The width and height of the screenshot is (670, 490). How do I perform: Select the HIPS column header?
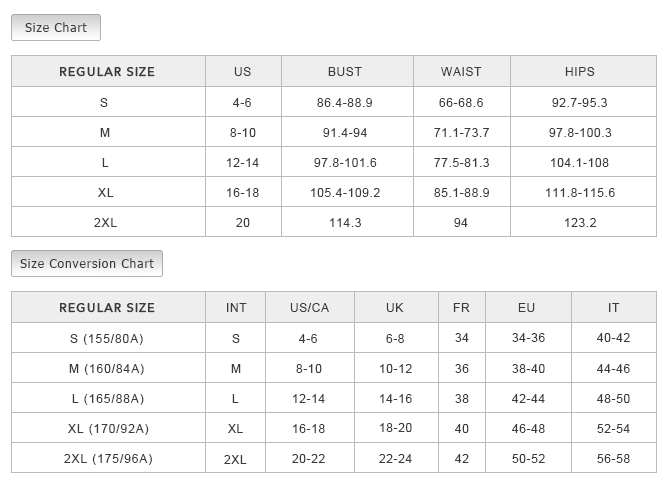tap(580, 72)
